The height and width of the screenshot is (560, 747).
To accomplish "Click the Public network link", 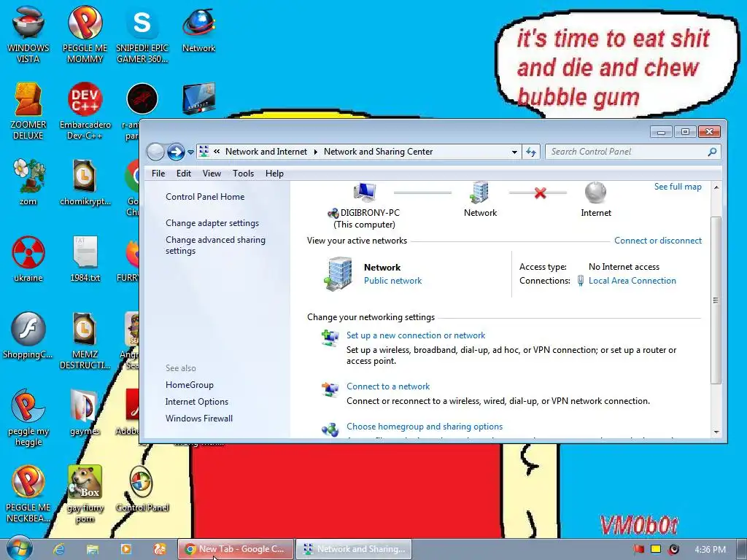I will (392, 281).
